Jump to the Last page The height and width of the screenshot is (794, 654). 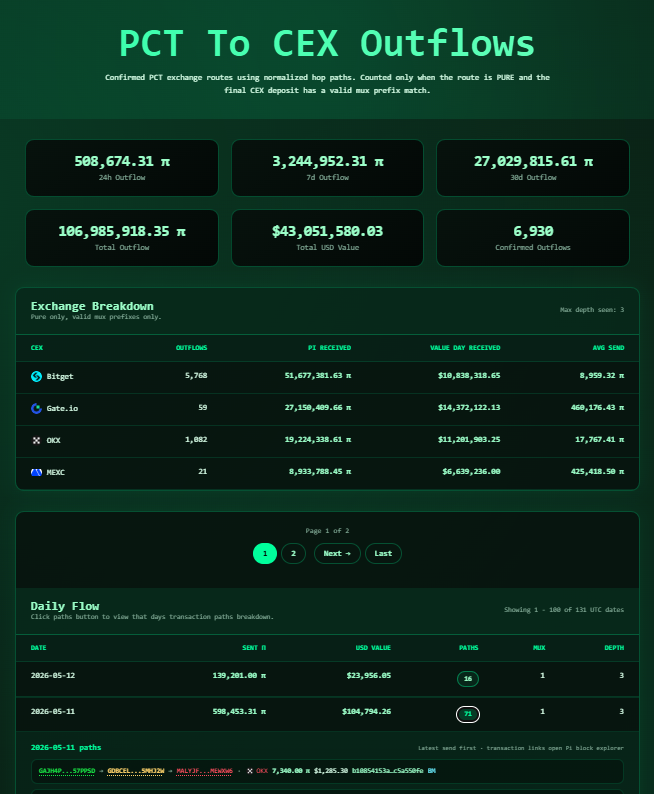(383, 553)
